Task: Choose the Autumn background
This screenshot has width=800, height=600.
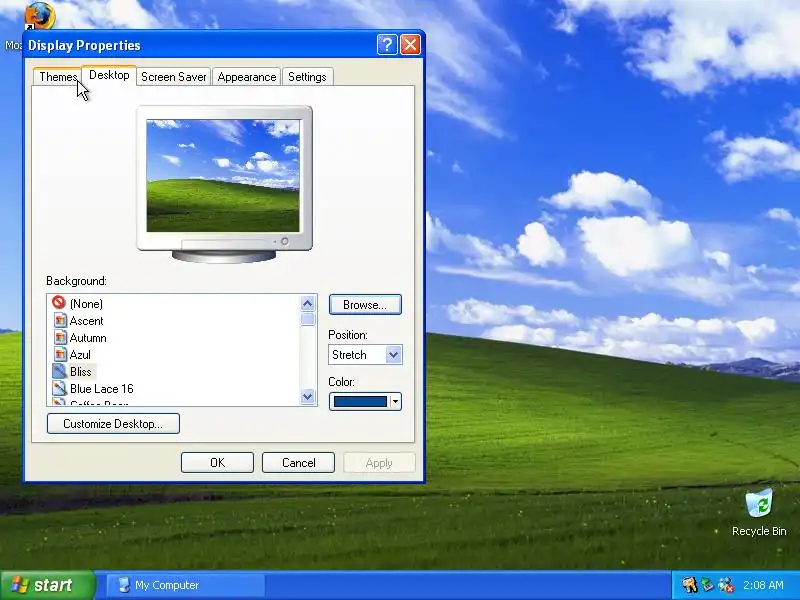Action: [88, 338]
